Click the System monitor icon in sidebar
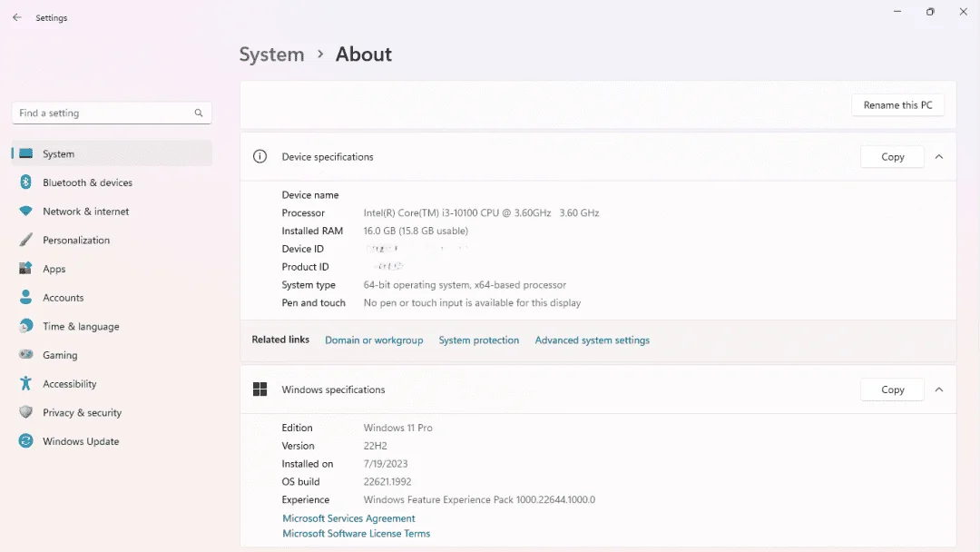Image resolution: width=980 pixels, height=552 pixels. (x=25, y=153)
